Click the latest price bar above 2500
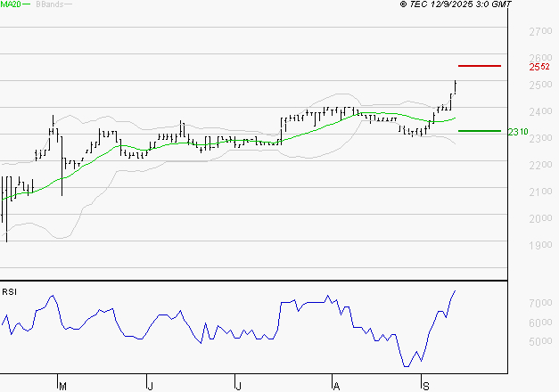Screen dimensions: 559x392 point(455,86)
